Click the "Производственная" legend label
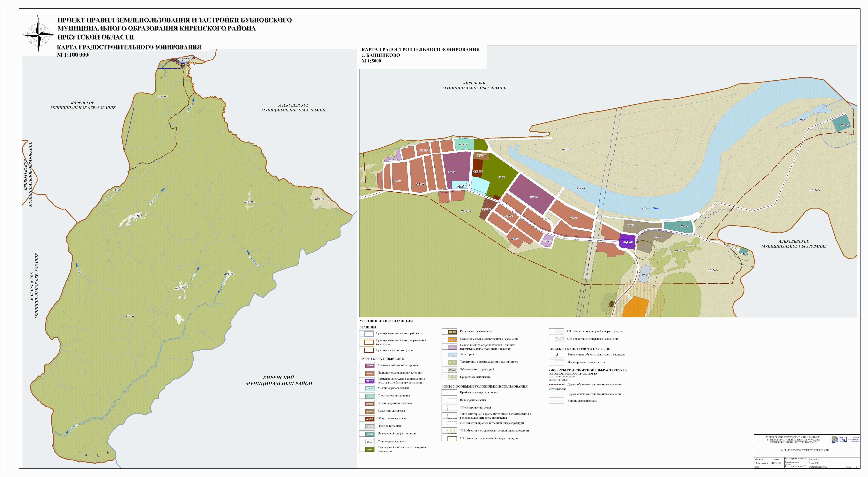This screenshot has height=477, width=868. coord(390,426)
